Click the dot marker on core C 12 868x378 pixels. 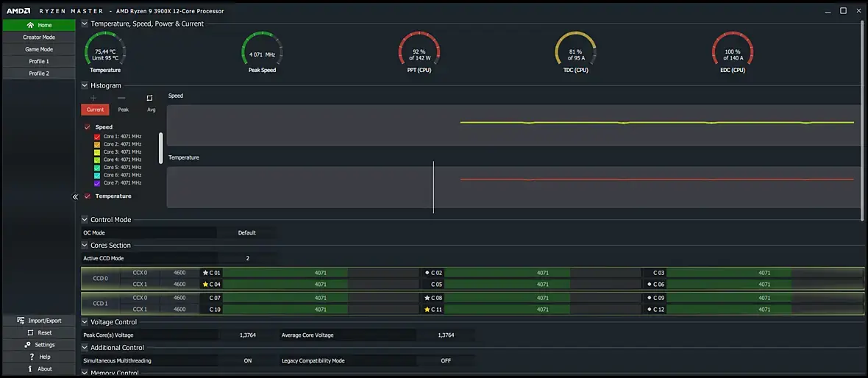pos(650,310)
